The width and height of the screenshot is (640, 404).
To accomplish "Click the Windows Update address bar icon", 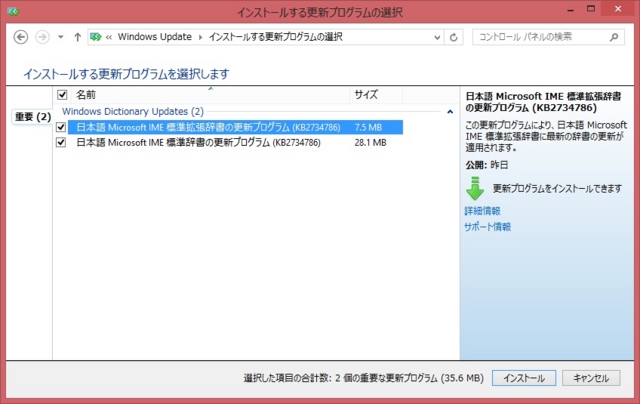I will [x=96, y=37].
